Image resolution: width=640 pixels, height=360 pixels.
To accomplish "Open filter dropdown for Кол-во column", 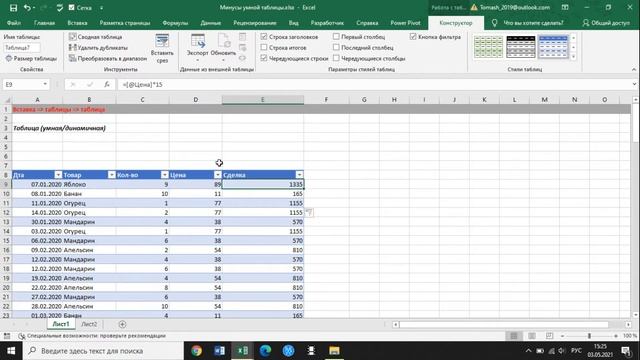I will pyautogui.click(x=164, y=175).
